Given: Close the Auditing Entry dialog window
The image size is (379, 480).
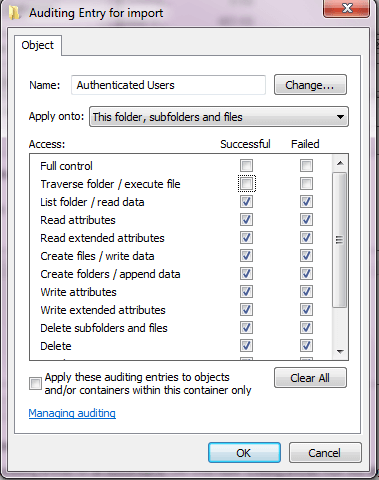Looking at the screenshot, I should tap(347, 8).
